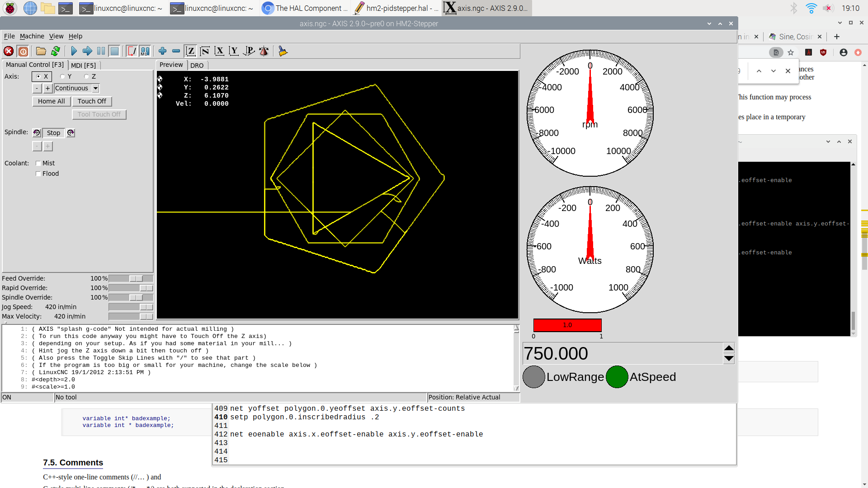Decrease the 750.000 spinbox value
868x488 pixels.
[x=729, y=359]
